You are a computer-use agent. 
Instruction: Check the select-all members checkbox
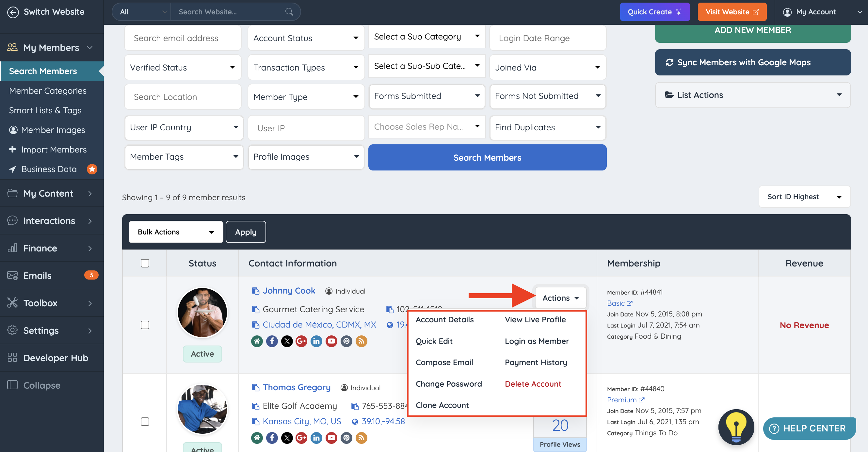[145, 263]
